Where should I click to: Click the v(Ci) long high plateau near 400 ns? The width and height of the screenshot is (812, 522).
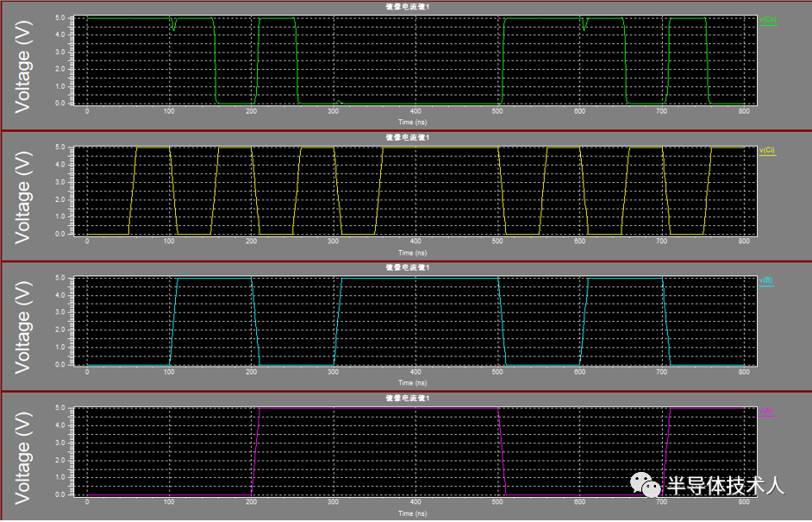pos(440,148)
